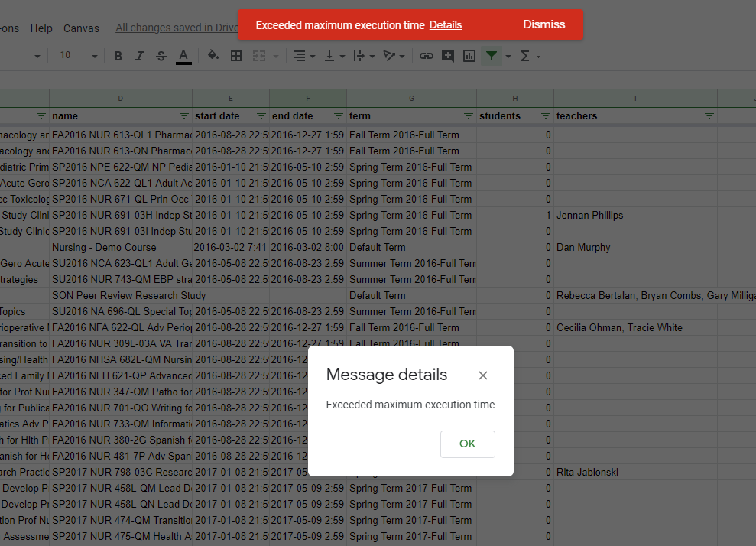Expand the horizontal align dropdown
Image resolution: width=756 pixels, height=546 pixels.
click(x=304, y=56)
